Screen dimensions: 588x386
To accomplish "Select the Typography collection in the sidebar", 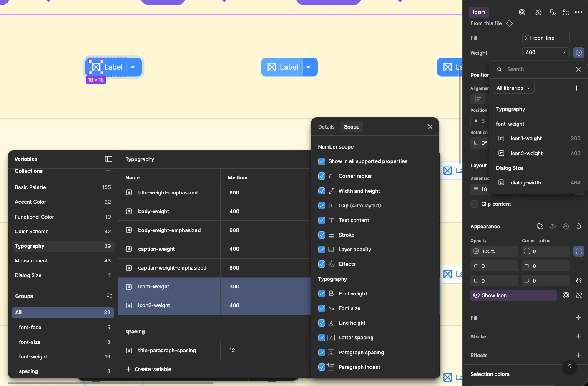I will tap(29, 246).
